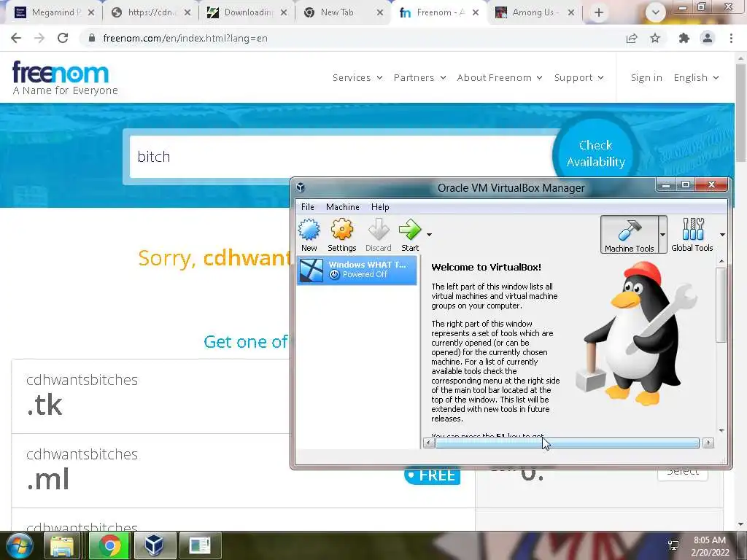Click the Sign in link
This screenshot has height=560, width=747.
[x=646, y=77]
